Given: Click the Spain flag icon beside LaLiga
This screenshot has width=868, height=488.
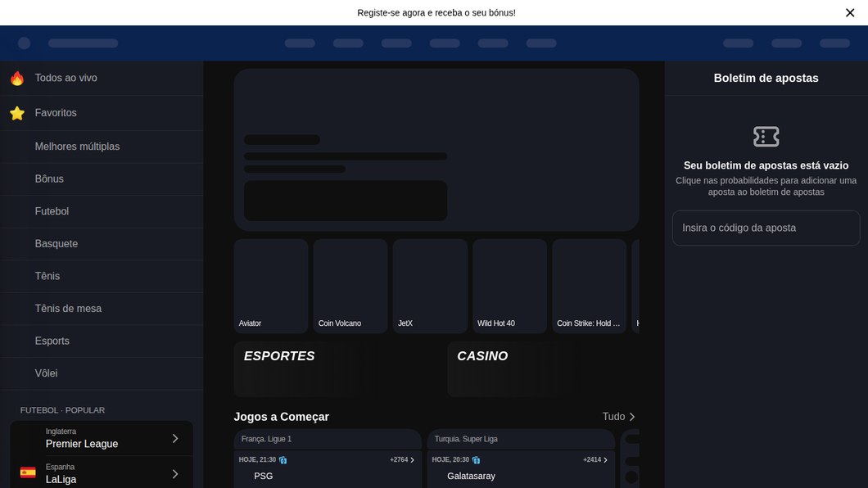Looking at the screenshot, I should tap(28, 472).
